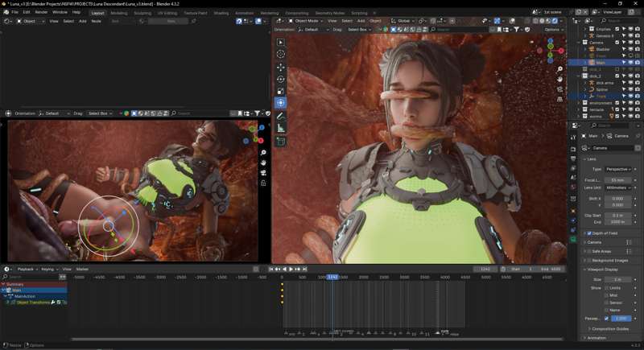The width and height of the screenshot is (644, 350).
Task: Click the play animation button
Action: coord(291,270)
